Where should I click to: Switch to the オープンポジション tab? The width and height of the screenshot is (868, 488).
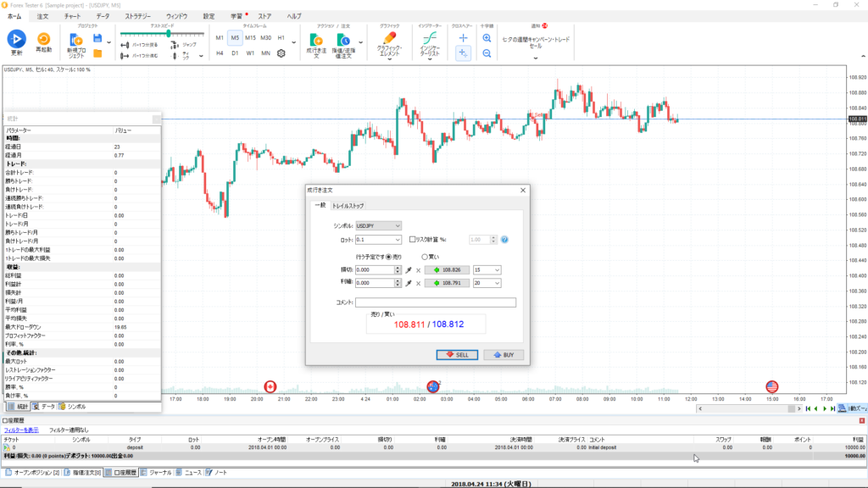[x=32, y=473]
